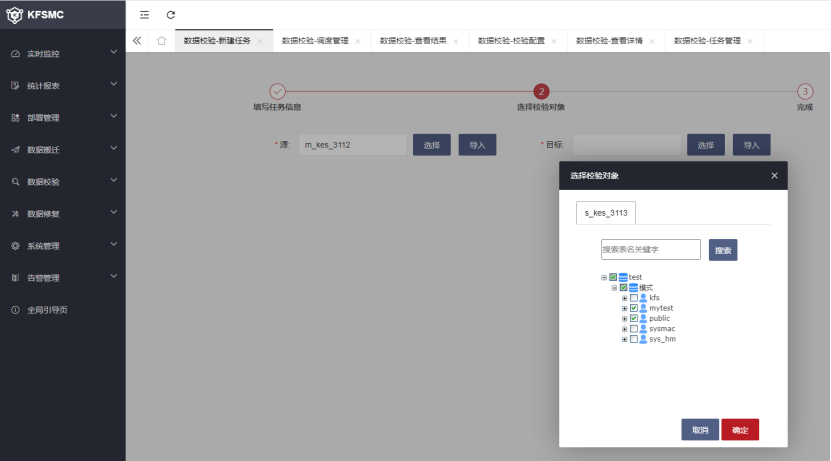This screenshot has height=461, width=831.
Task: Click the 数据搬迁 paper-plane icon
Action: 15,149
